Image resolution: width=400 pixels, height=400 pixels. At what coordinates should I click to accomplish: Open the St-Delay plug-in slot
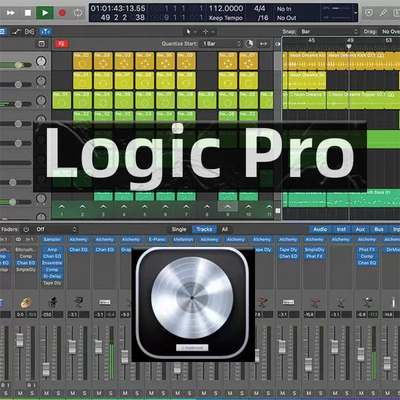pos(52,276)
